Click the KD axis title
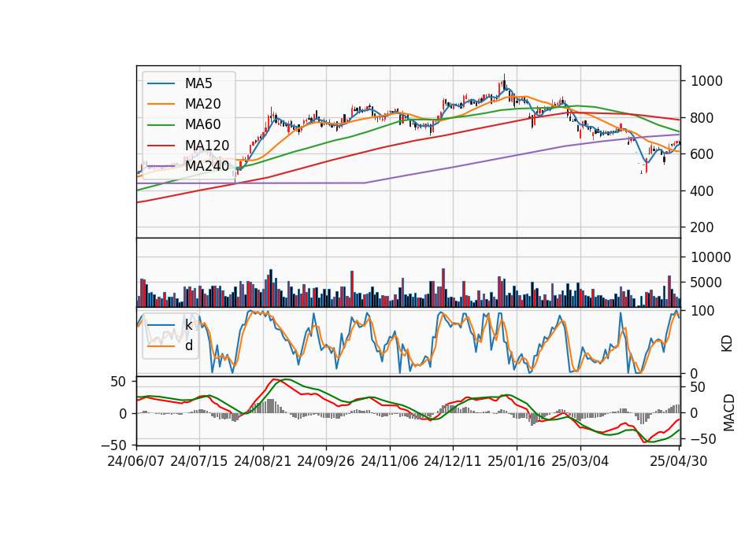The height and width of the screenshot is (543, 756). (727, 344)
